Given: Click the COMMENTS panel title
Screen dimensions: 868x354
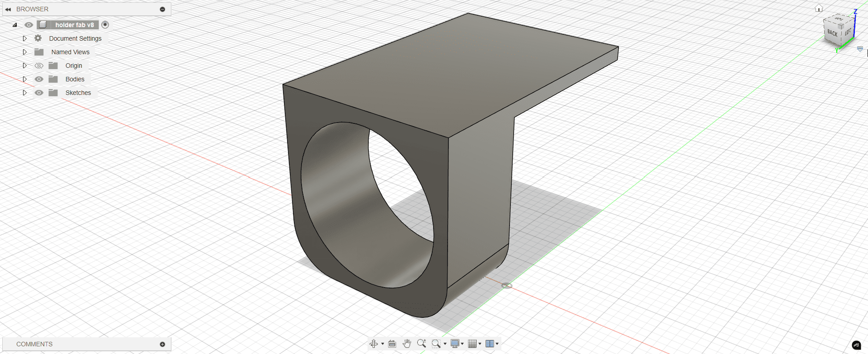Looking at the screenshot, I should (34, 344).
